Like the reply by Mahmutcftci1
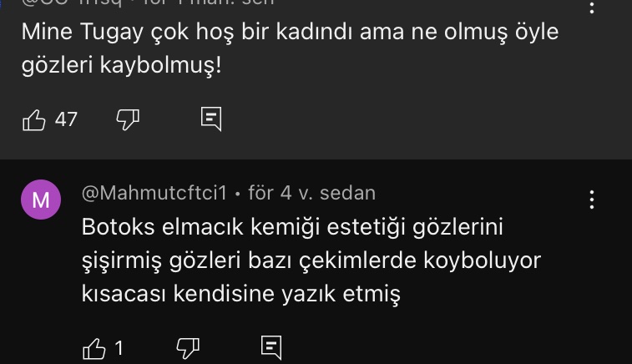Viewport: 632px width, 364px height. point(94,348)
